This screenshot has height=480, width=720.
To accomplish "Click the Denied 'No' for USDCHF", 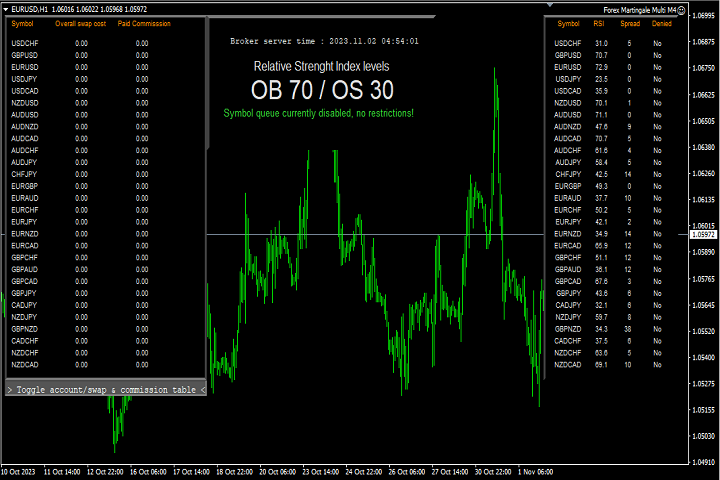I will click(658, 43).
